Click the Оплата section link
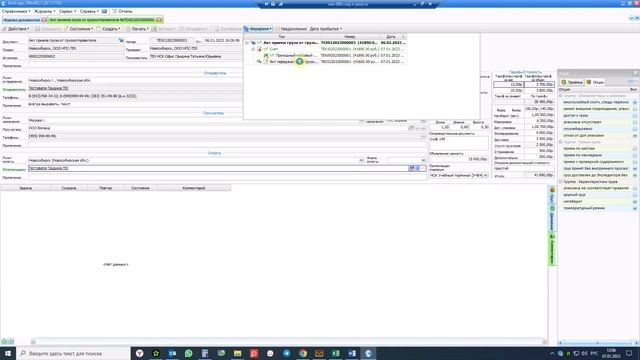The image size is (640, 360). click(x=214, y=153)
